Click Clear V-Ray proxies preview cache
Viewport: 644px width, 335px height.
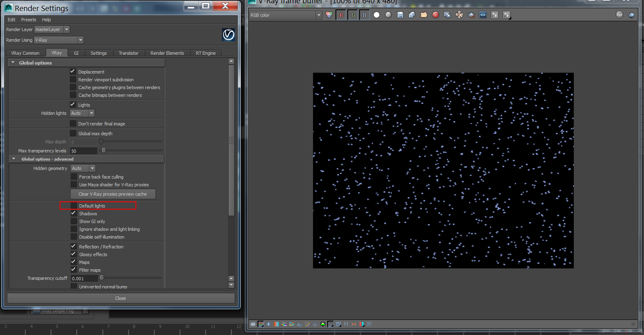[113, 194]
